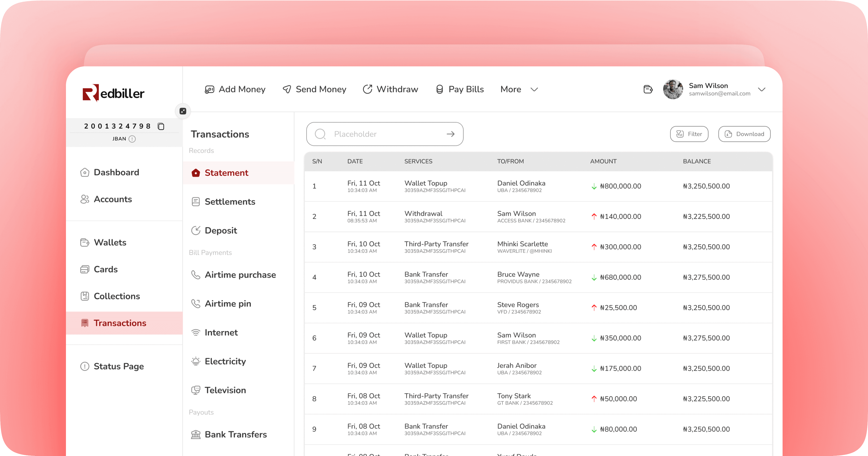
Task: Open Add Money from top bar
Action: [235, 89]
